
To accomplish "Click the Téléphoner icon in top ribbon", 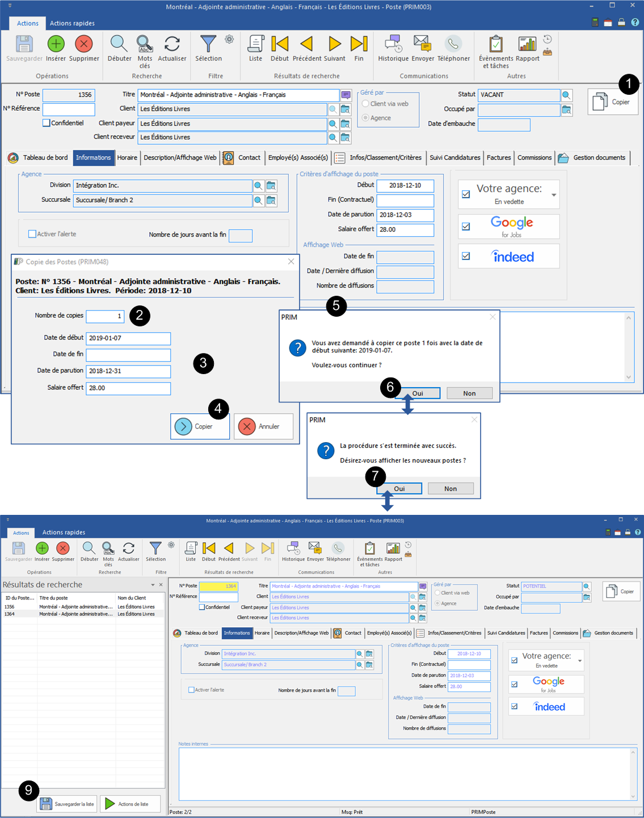I will [453, 44].
